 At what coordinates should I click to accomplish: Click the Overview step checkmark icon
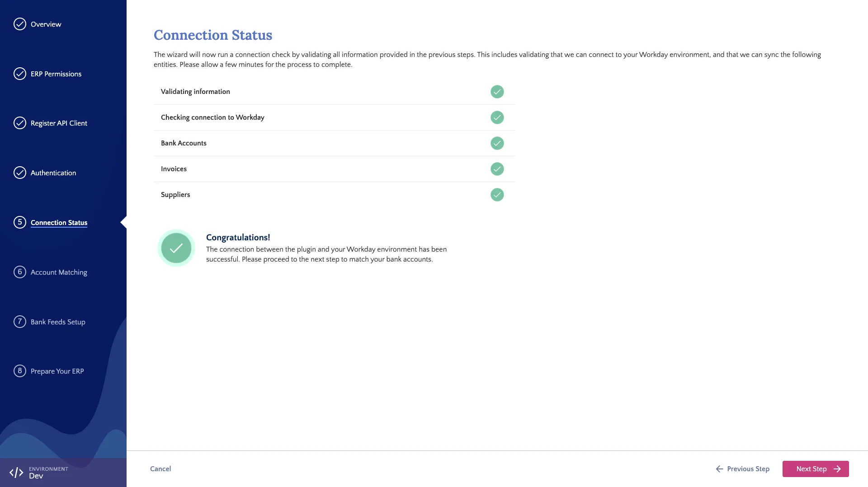(20, 24)
